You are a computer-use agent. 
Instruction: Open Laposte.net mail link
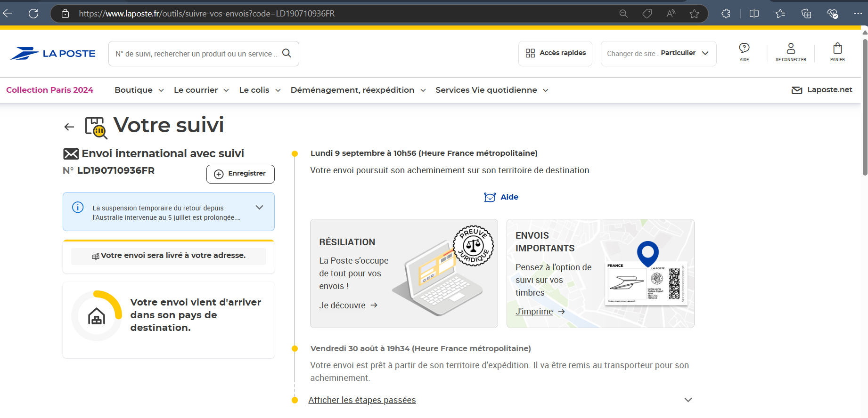click(x=822, y=90)
